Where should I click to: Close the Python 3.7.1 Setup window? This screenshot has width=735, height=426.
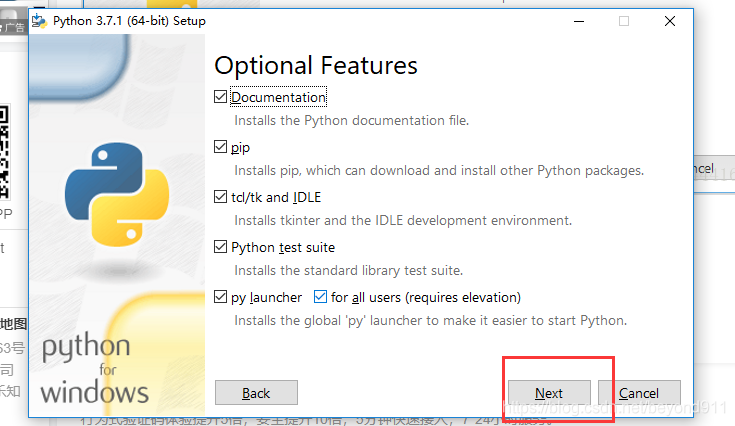(x=670, y=21)
